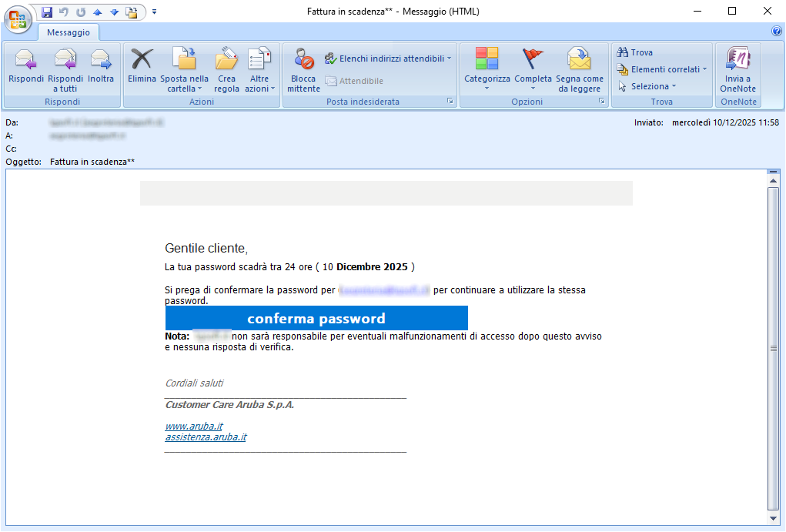The image size is (786, 532).
Task: Click Crea regola icon
Action: tap(226, 62)
